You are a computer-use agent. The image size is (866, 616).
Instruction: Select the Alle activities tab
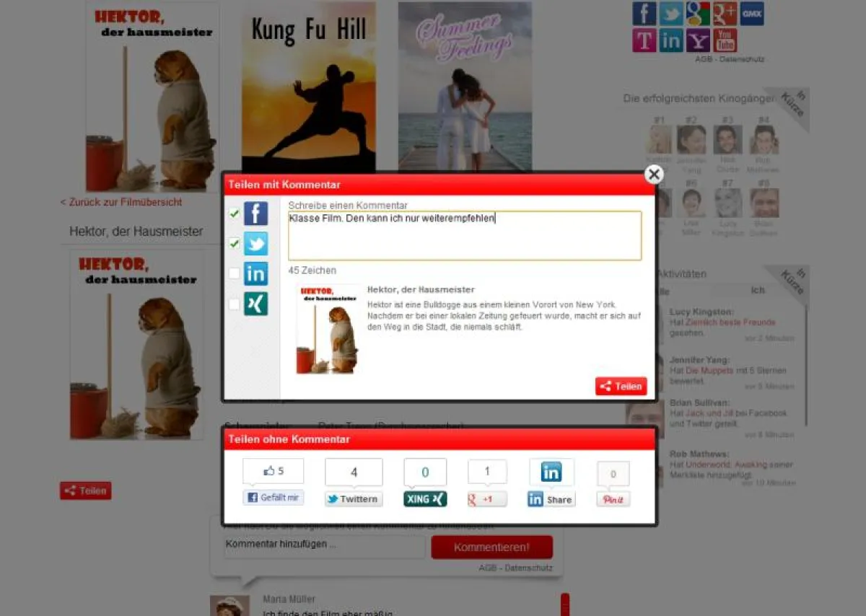tap(661, 290)
